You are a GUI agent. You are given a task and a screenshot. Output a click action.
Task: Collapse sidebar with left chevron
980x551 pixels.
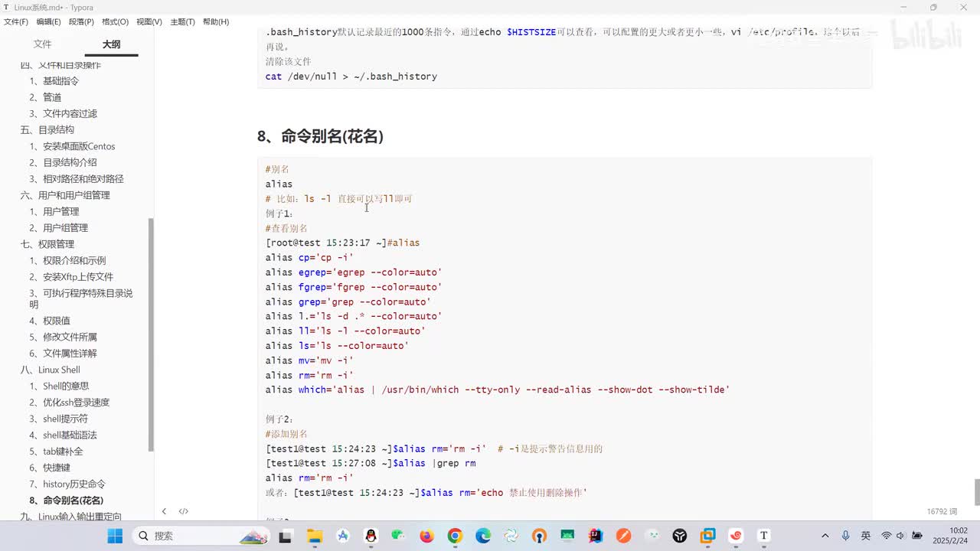[164, 511]
